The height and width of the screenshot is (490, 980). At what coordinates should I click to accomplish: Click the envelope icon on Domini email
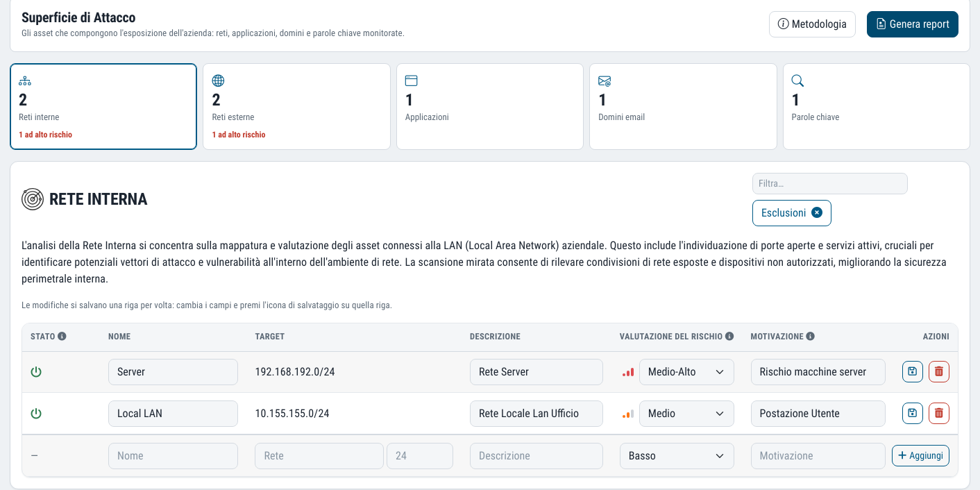605,81
